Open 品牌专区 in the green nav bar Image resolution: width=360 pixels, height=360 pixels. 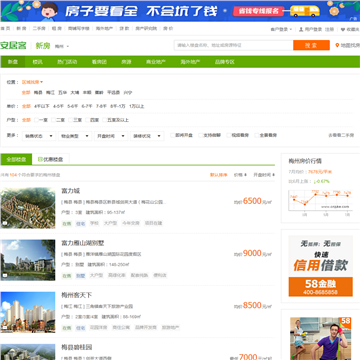(x=225, y=62)
